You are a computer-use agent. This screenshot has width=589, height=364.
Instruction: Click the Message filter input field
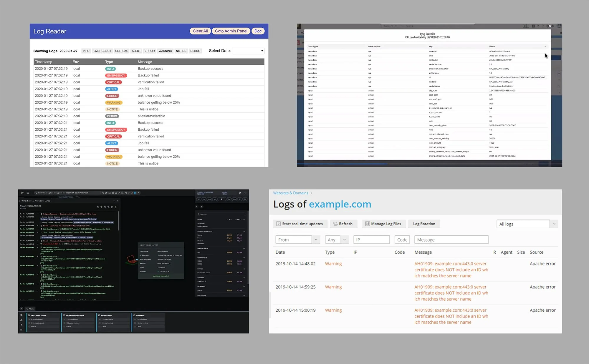point(451,240)
